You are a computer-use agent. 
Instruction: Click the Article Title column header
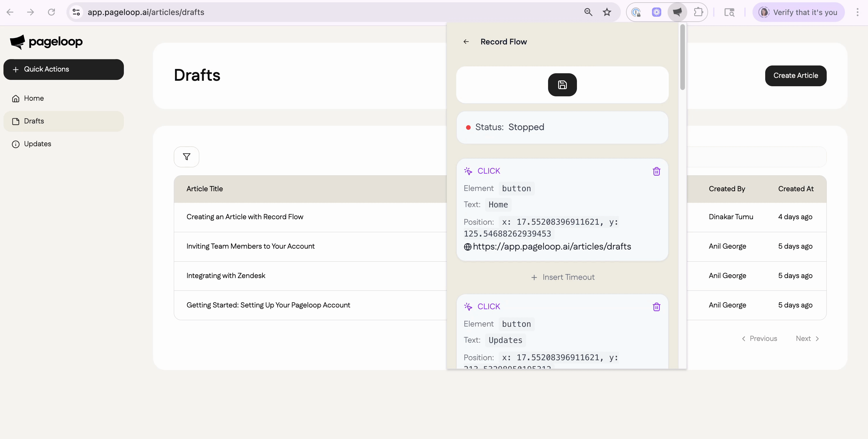tap(204, 189)
